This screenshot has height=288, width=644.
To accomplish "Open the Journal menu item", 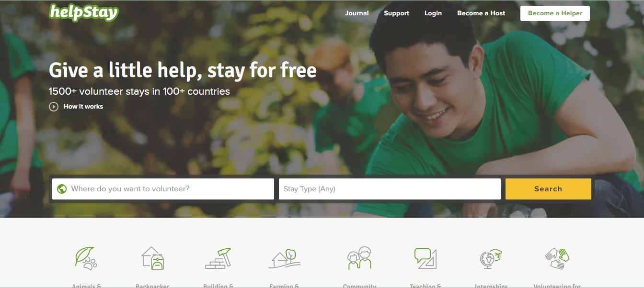I will 357,13.
